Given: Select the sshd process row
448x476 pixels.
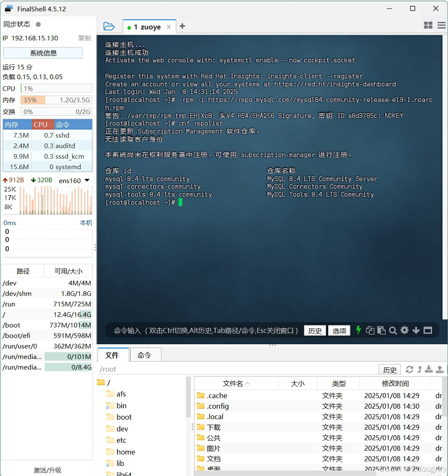Looking at the screenshot, I should pos(48,135).
